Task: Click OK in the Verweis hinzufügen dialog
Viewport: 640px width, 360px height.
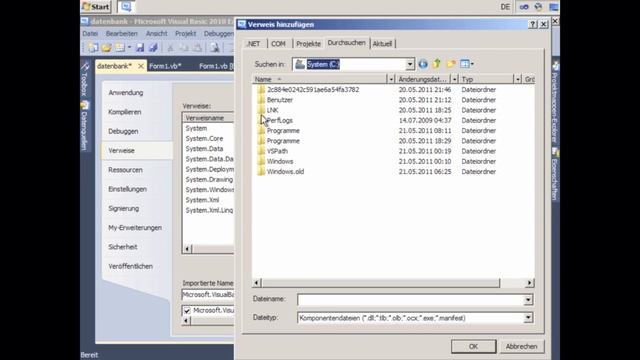Action: pyautogui.click(x=473, y=347)
